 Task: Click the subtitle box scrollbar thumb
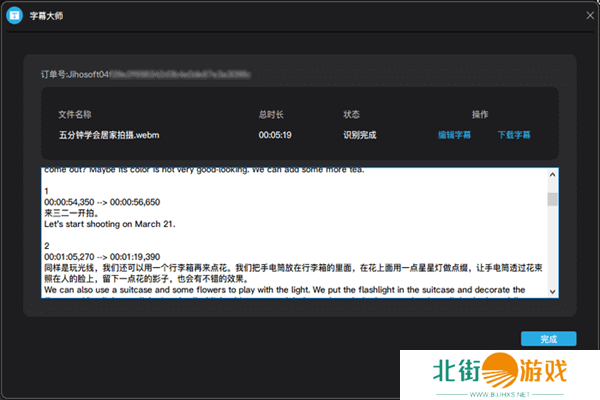(552, 198)
